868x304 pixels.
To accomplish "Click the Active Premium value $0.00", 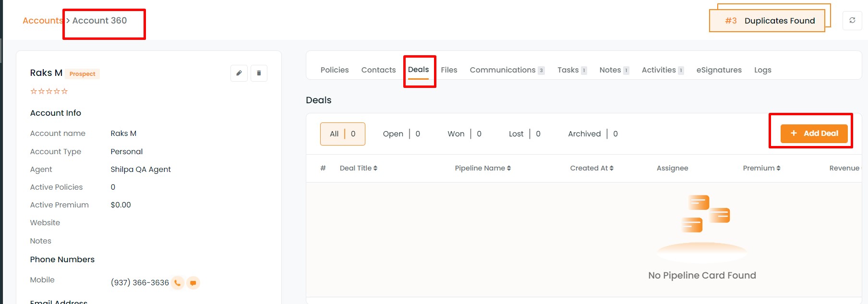I will pyautogui.click(x=121, y=205).
